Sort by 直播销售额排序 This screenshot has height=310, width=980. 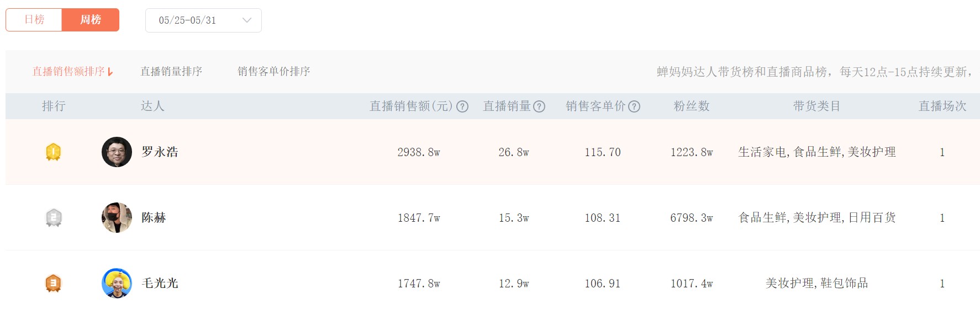point(69,72)
